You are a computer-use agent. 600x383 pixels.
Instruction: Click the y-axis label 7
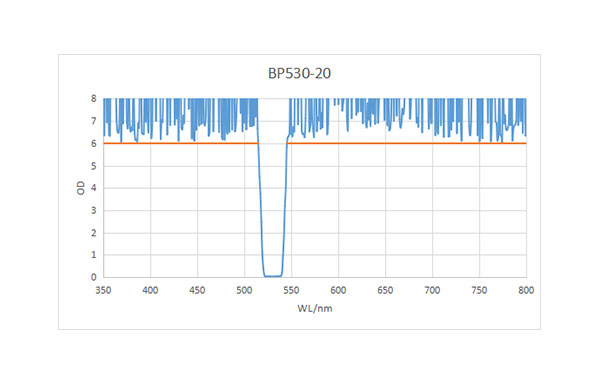[x=94, y=121]
